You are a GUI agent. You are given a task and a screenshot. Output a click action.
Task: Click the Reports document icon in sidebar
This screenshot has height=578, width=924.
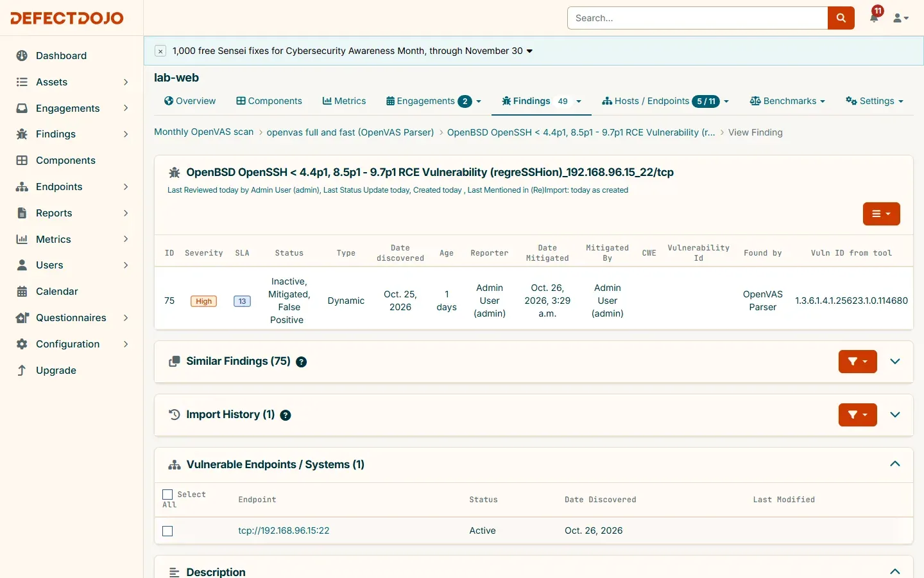(x=22, y=213)
